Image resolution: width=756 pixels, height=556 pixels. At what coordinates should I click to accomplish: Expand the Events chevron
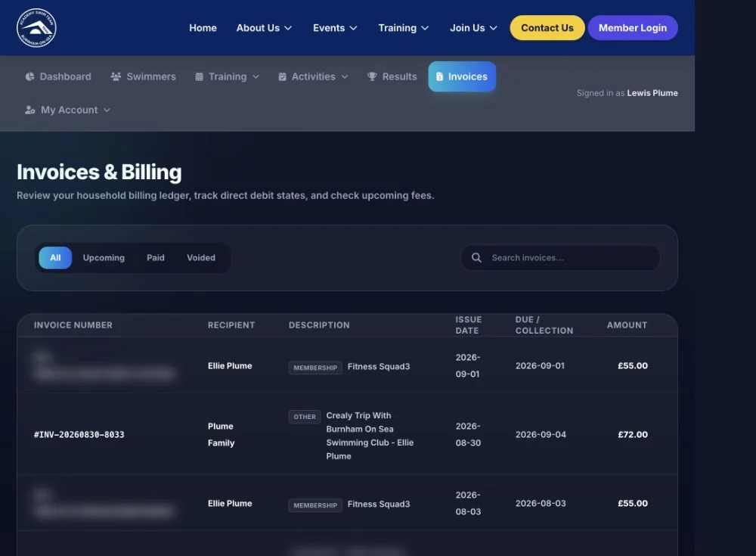(353, 28)
